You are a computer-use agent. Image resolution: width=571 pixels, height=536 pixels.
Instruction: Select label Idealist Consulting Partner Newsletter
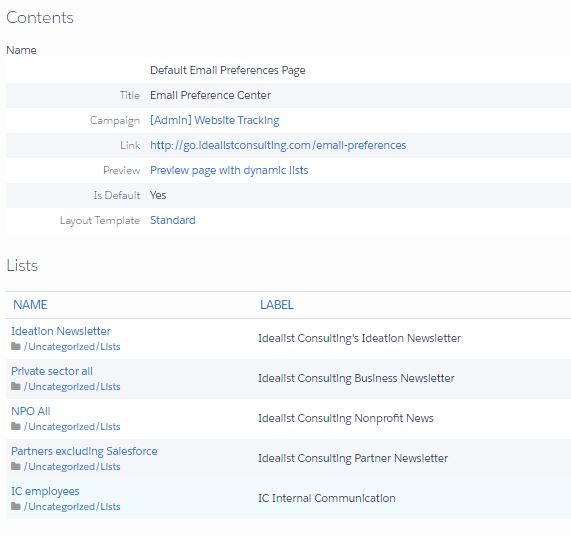click(353, 458)
